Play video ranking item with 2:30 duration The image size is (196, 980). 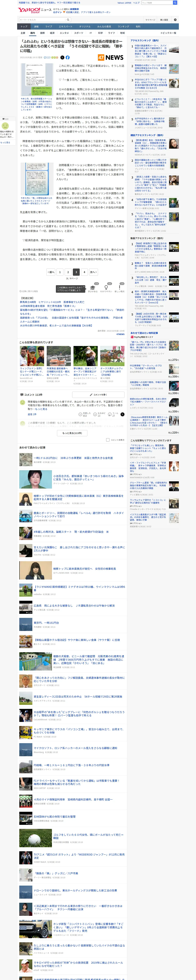174,247
